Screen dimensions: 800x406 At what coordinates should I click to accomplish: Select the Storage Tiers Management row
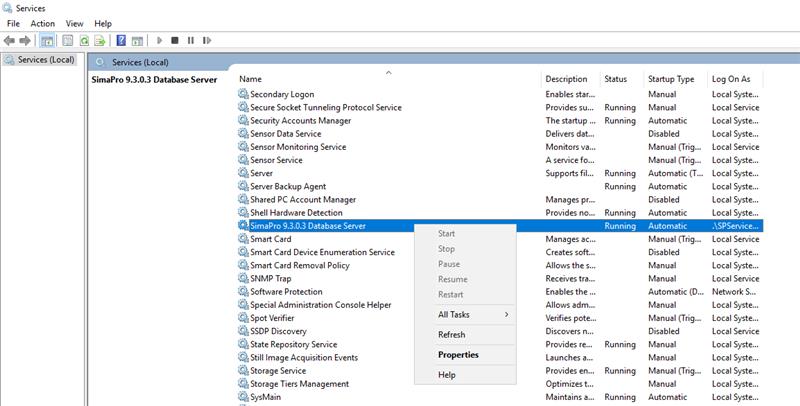[x=500, y=384]
